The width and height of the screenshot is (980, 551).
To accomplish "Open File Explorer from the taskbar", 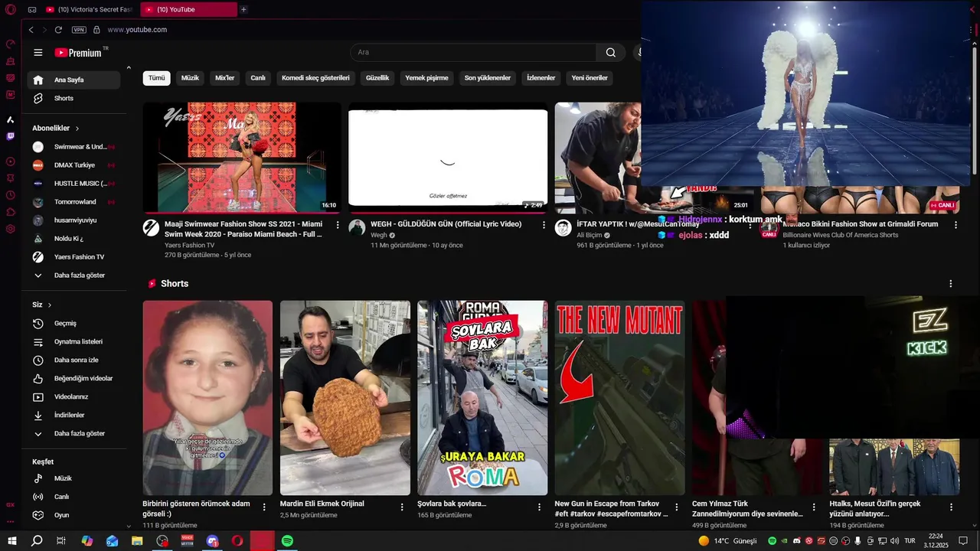I will 137,541.
